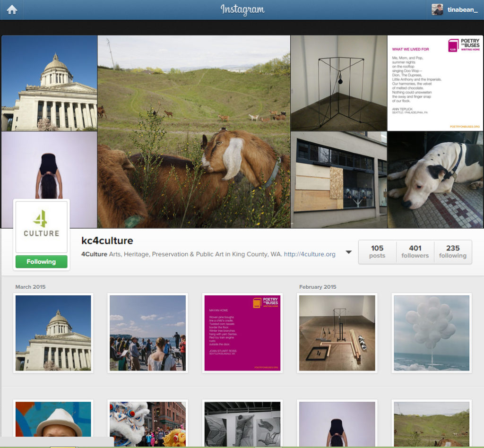
Task: Select the March 2015 section label
Action: click(31, 287)
